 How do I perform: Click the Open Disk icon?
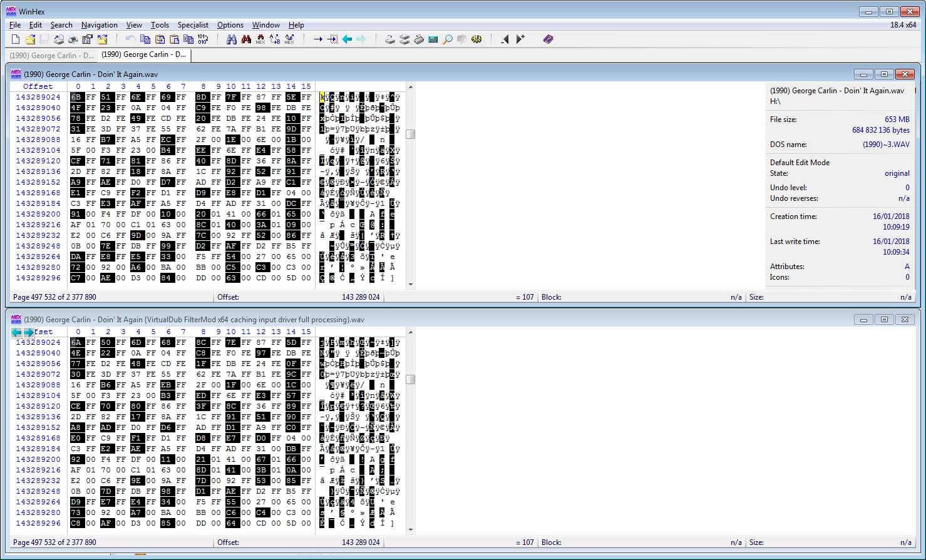coord(390,39)
